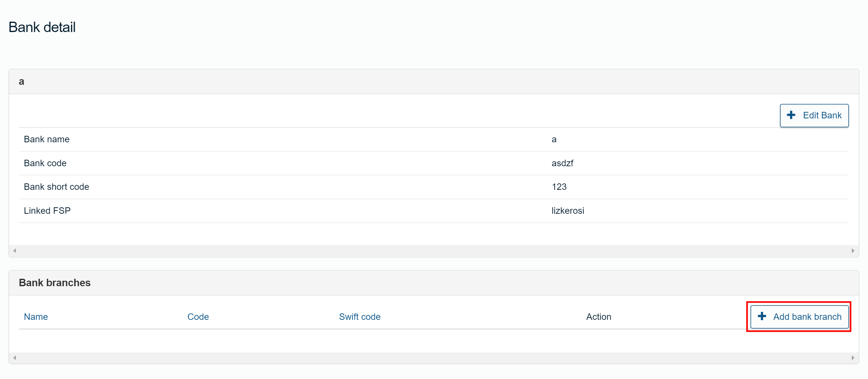Click the Bank code label
Image resolution: width=868 pixels, height=379 pixels.
pos(45,163)
